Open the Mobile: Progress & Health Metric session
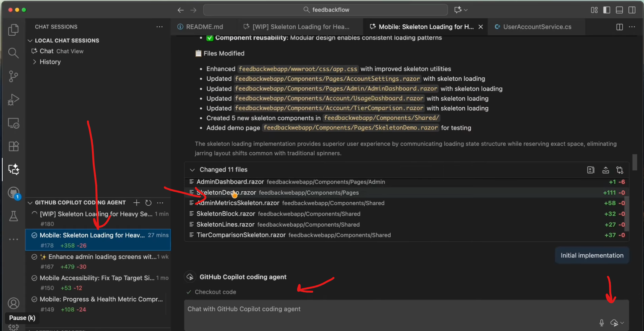The image size is (644, 331). [x=98, y=304]
